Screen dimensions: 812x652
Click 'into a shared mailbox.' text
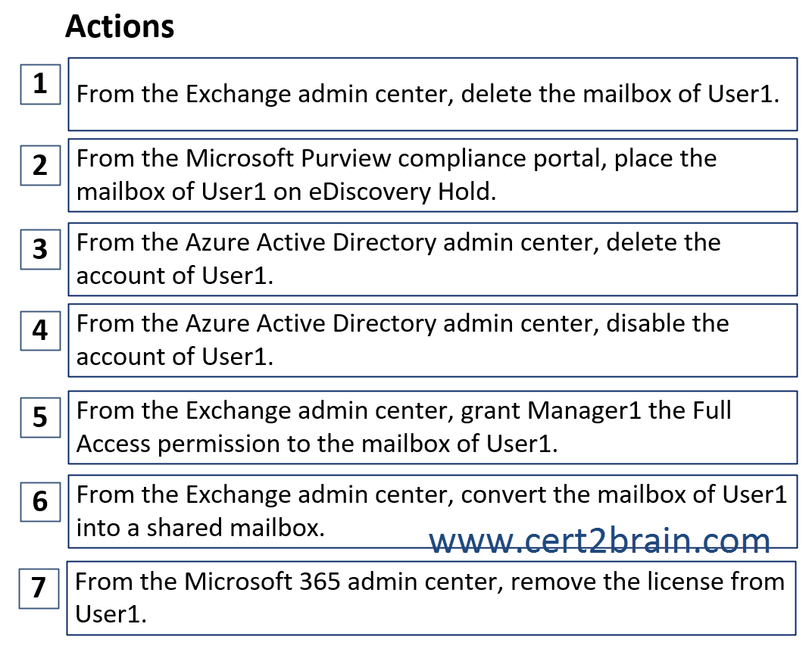201,528
